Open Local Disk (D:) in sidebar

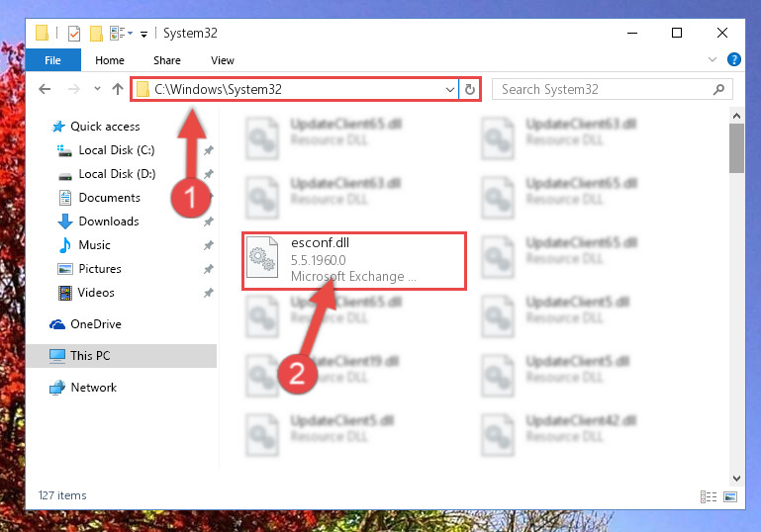point(117,174)
